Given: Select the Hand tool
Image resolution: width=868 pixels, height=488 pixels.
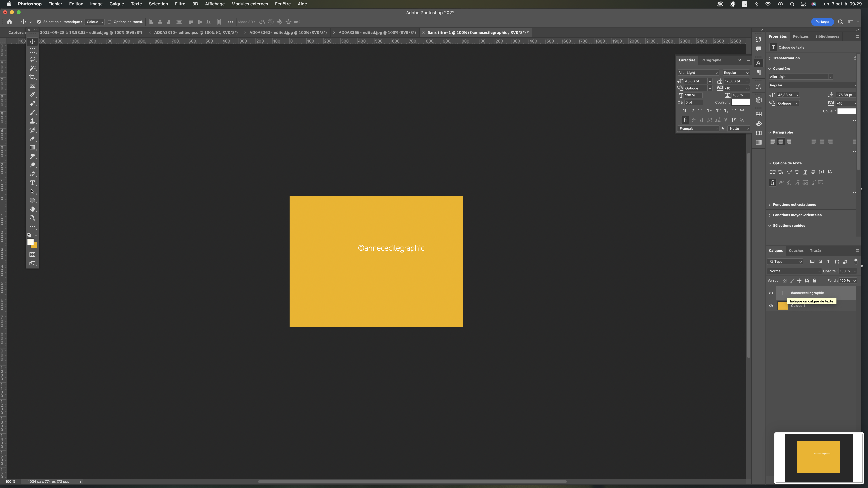Looking at the screenshot, I should [32, 209].
